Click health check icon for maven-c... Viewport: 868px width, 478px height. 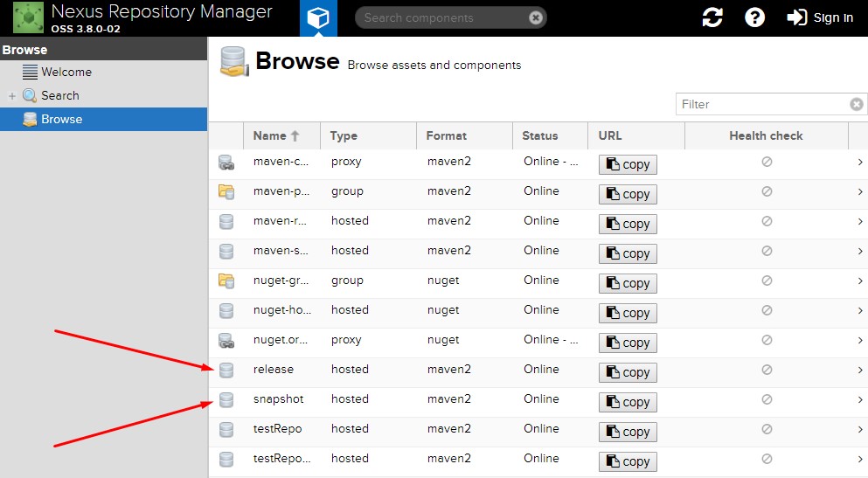pos(767,162)
